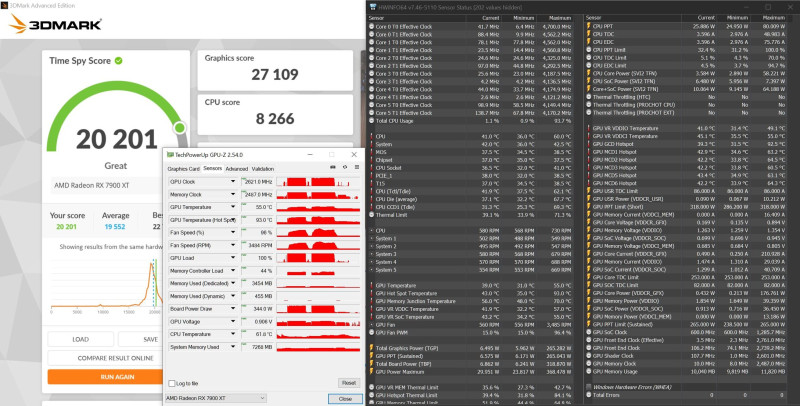Click the GPU Memory Usage sensor icon
Image resolution: width=800 pixels, height=406 pixels.
[588, 371]
